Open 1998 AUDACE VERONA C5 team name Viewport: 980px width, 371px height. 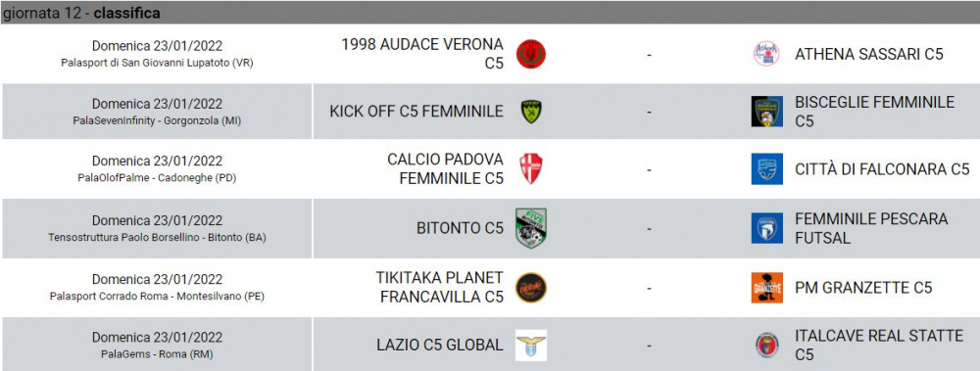pyautogui.click(x=421, y=54)
